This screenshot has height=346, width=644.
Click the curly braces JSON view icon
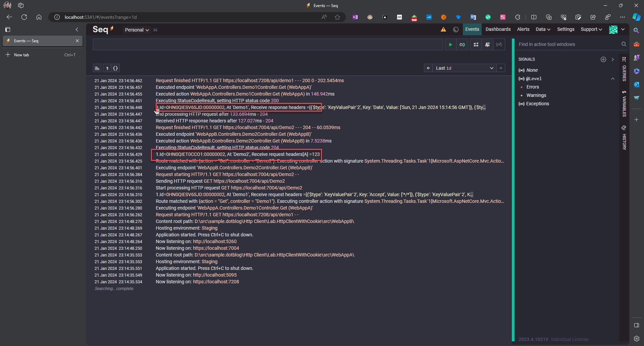(x=115, y=68)
